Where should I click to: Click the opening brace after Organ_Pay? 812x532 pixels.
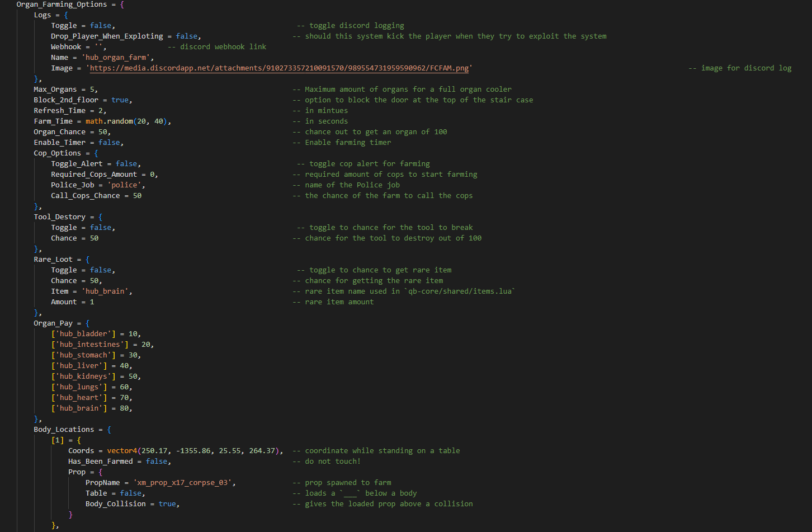click(x=88, y=323)
